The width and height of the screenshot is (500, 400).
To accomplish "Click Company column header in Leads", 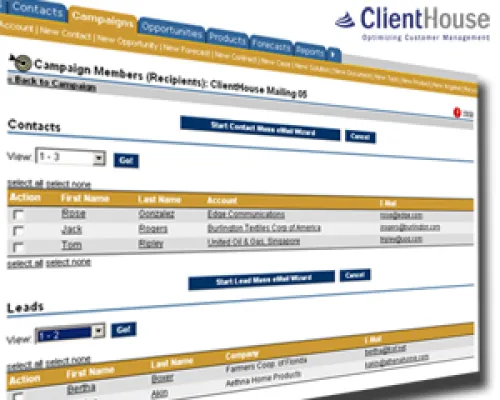I will pyautogui.click(x=241, y=355).
